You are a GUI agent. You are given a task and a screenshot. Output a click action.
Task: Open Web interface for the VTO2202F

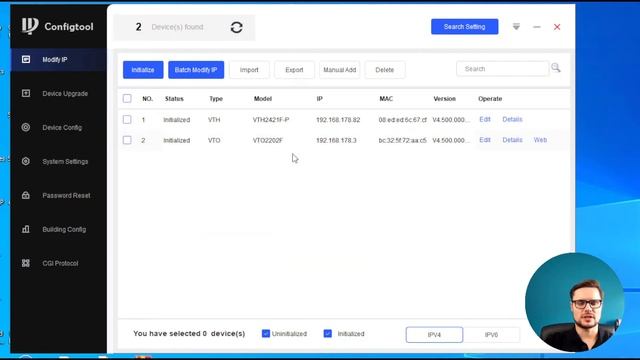540,140
